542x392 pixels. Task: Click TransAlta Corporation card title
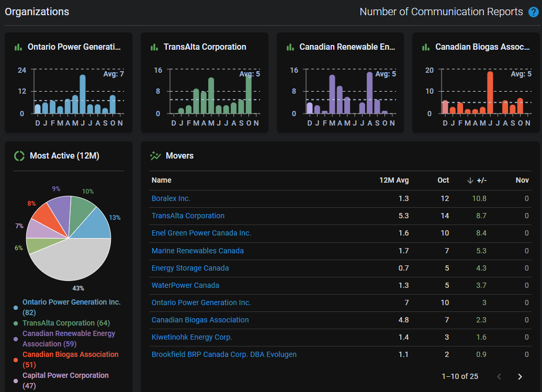[205, 47]
